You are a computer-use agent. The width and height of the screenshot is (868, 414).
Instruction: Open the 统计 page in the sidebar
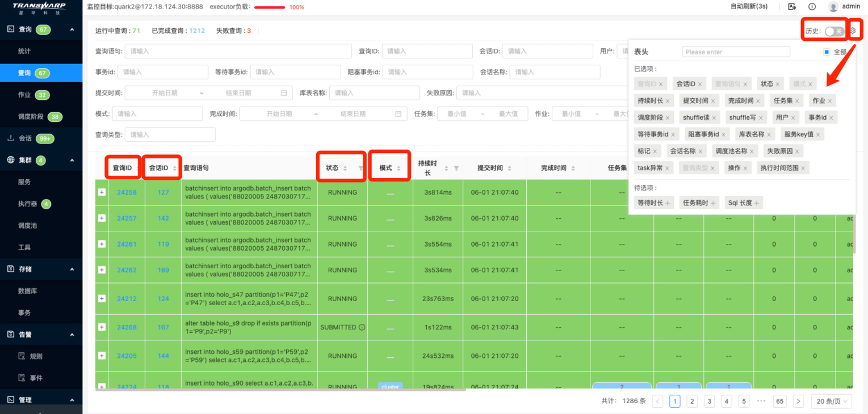point(24,51)
